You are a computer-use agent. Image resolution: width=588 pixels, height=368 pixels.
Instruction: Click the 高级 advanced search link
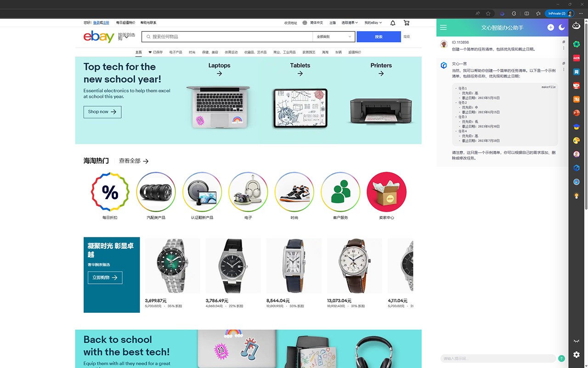click(x=407, y=37)
